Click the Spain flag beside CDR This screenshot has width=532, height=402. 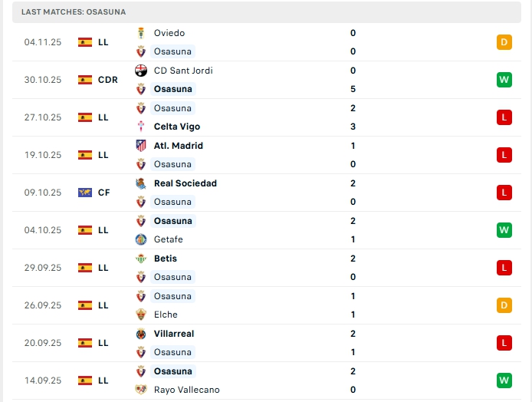click(85, 80)
